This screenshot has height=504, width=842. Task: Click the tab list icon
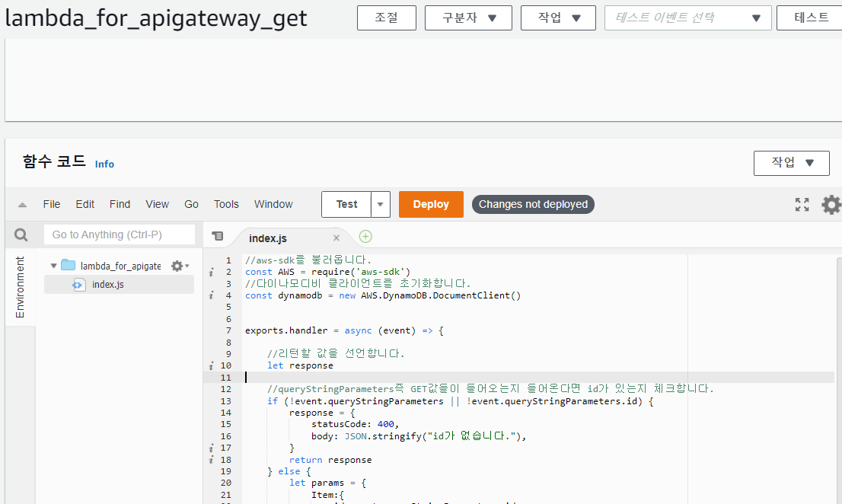click(218, 236)
